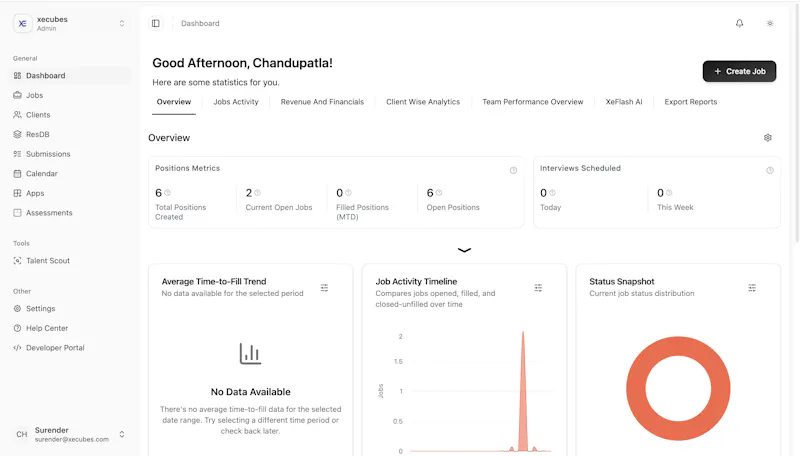The image size is (800, 456).
Task: Click the bar chart placeholder icon
Action: pyautogui.click(x=251, y=353)
